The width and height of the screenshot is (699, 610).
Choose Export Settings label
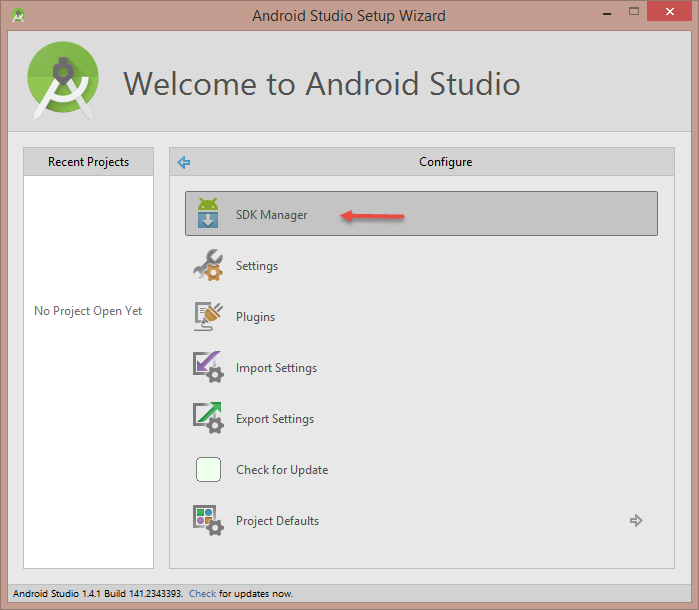coord(275,419)
